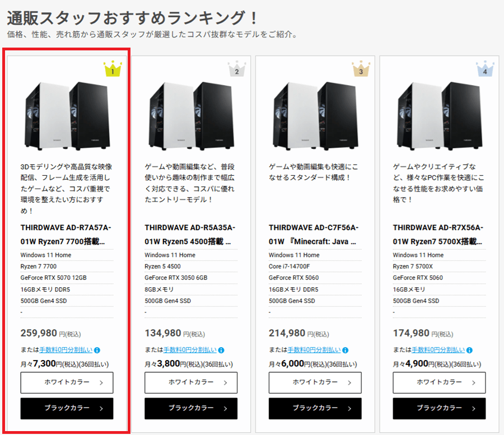This screenshot has height=435, width=504.
Task: Click the rank 1 PC case image
Action: tap(67, 115)
